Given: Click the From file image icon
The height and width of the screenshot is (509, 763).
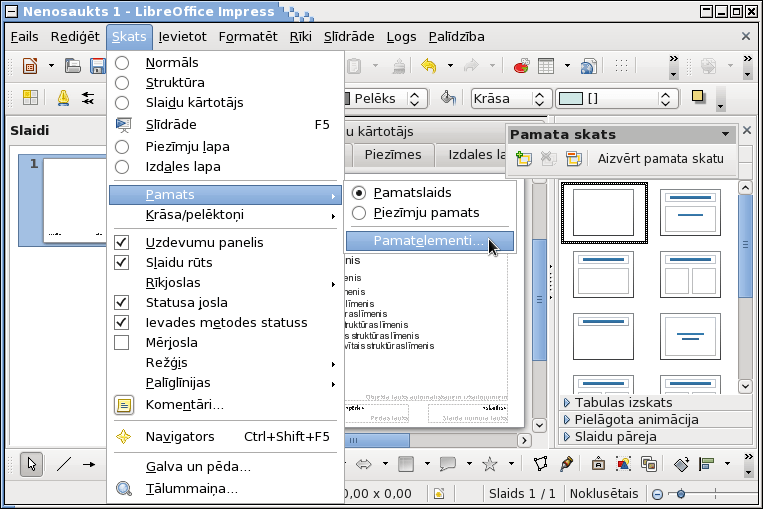Looking at the screenshot, I should (x=623, y=464).
